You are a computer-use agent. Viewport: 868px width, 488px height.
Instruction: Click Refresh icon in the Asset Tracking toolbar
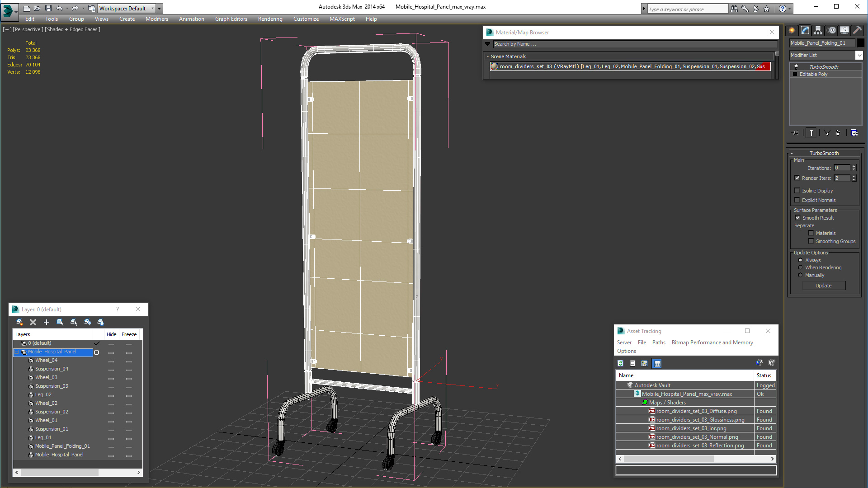(620, 363)
